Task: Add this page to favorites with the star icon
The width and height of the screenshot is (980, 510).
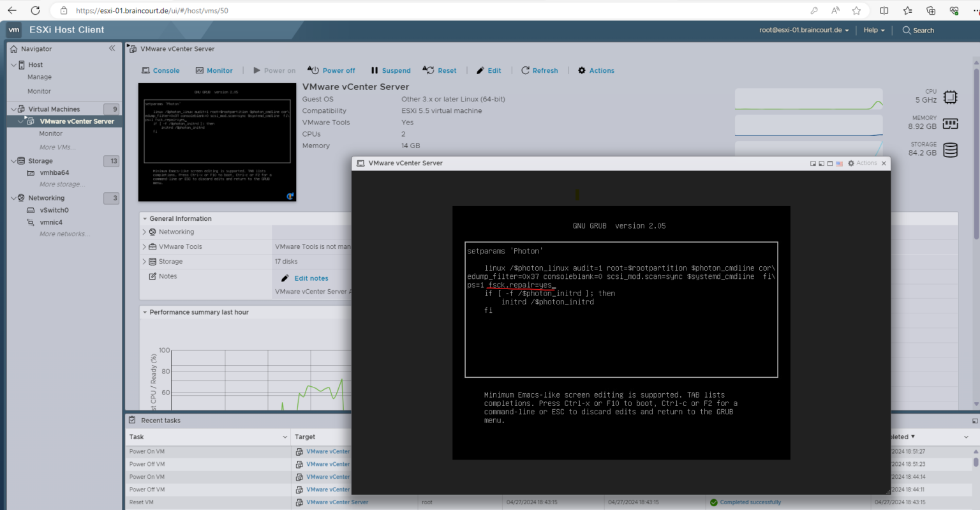Action: pyautogui.click(x=856, y=10)
